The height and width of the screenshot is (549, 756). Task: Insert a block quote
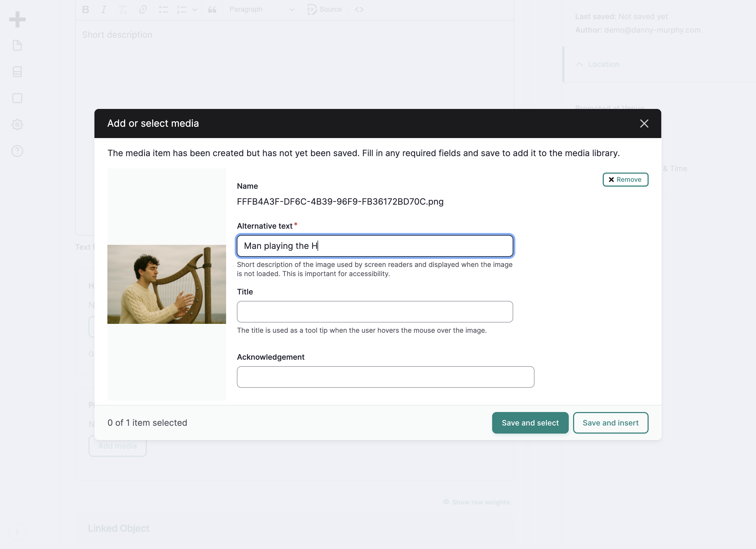212,10
